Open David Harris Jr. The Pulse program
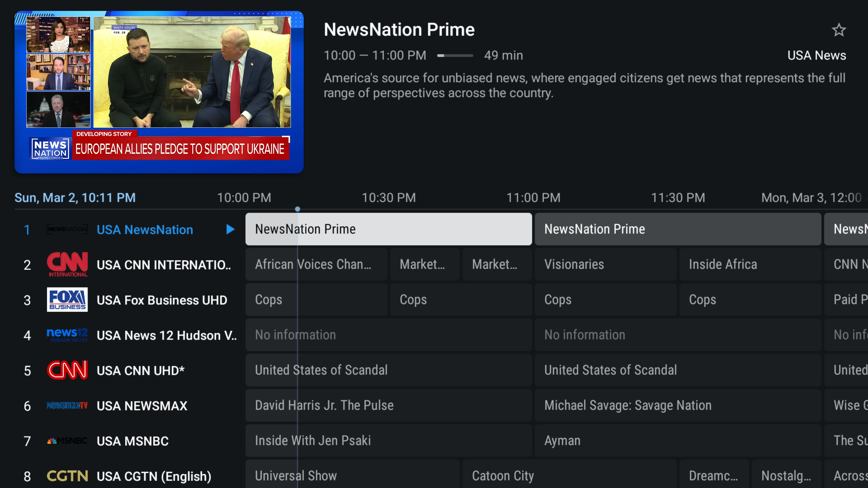This screenshot has height=488, width=868. click(x=389, y=406)
